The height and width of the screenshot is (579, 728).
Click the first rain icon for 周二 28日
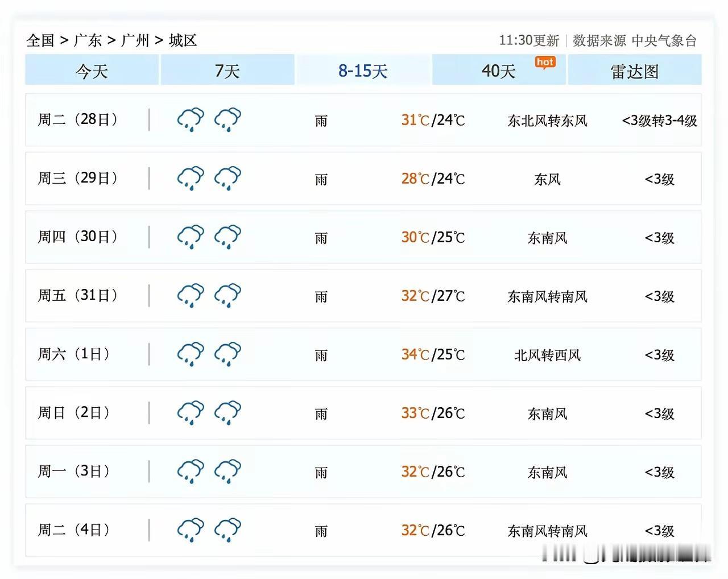[x=191, y=120]
